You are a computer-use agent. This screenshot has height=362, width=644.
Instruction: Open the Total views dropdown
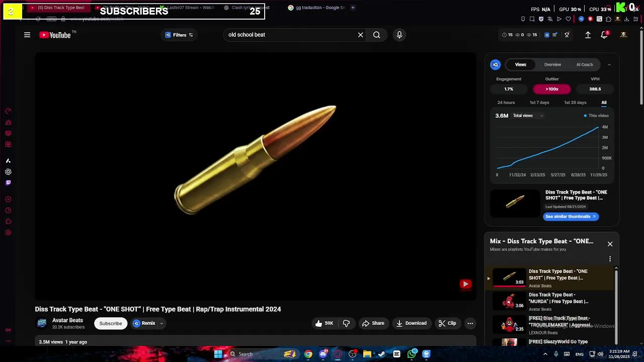coord(528,116)
